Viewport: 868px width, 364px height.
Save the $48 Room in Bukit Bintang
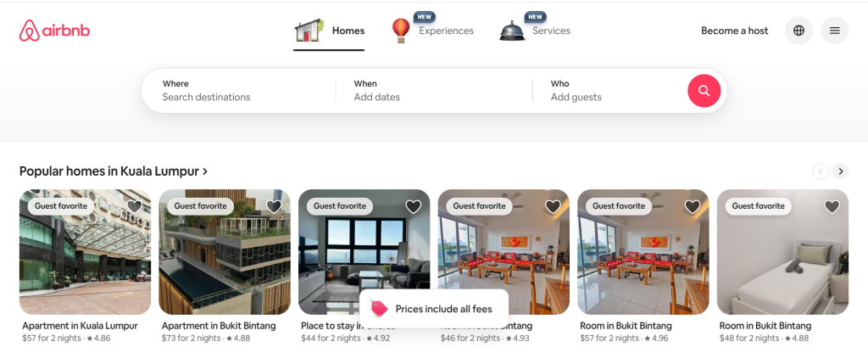click(832, 207)
